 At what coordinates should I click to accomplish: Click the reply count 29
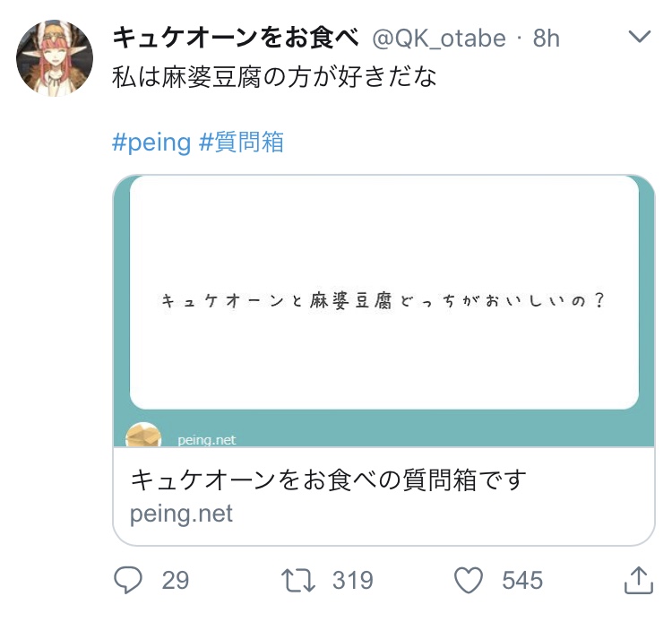coord(176,581)
